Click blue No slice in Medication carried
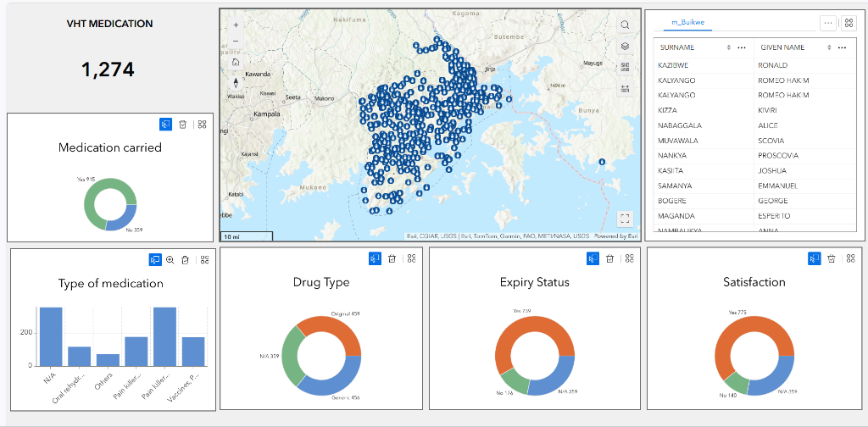 pyautogui.click(x=125, y=219)
